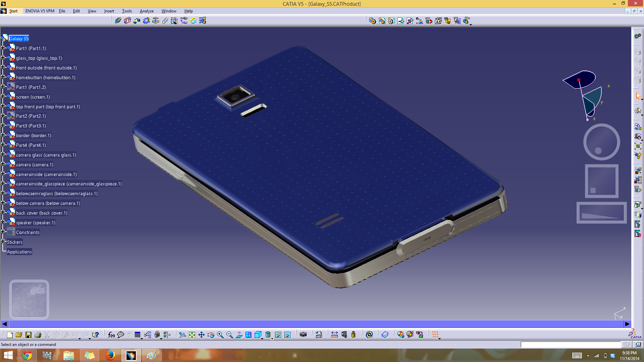
Task: Expand the camera (camera.1) node
Action: (3, 164)
